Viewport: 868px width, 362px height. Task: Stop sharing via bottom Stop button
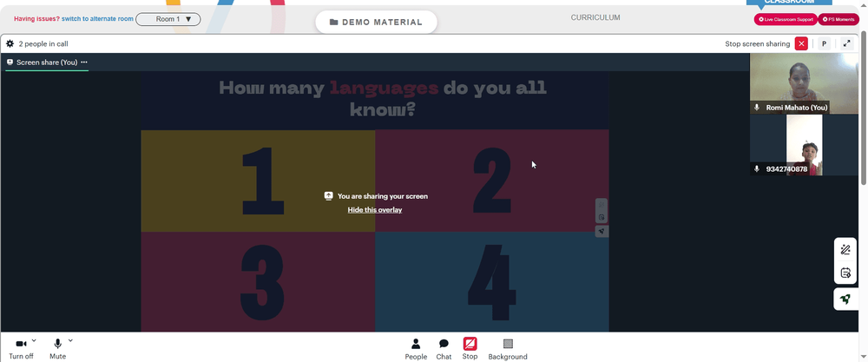click(x=470, y=349)
